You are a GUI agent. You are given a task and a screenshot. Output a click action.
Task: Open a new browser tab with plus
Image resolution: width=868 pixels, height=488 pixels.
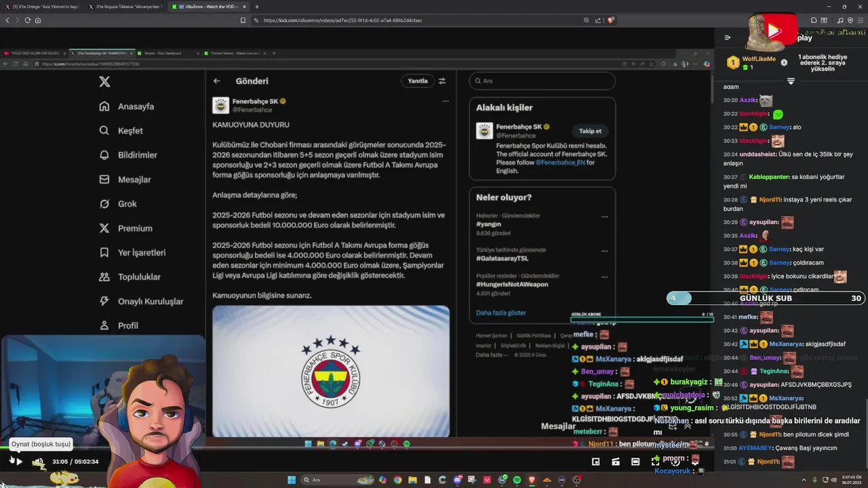point(256,7)
